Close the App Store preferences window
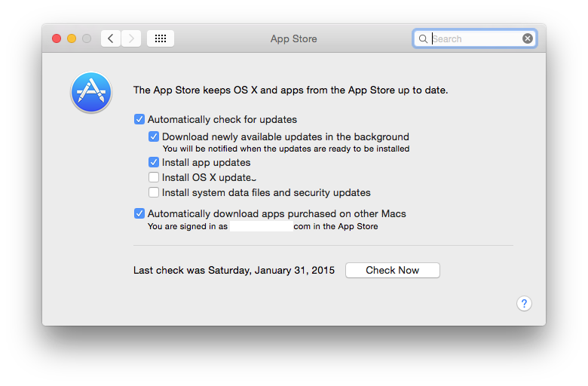 pos(57,38)
